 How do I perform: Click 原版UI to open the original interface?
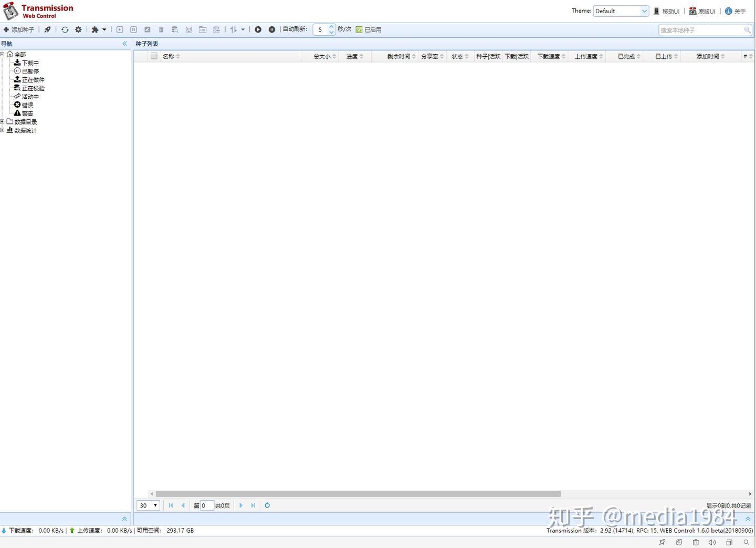pos(703,11)
